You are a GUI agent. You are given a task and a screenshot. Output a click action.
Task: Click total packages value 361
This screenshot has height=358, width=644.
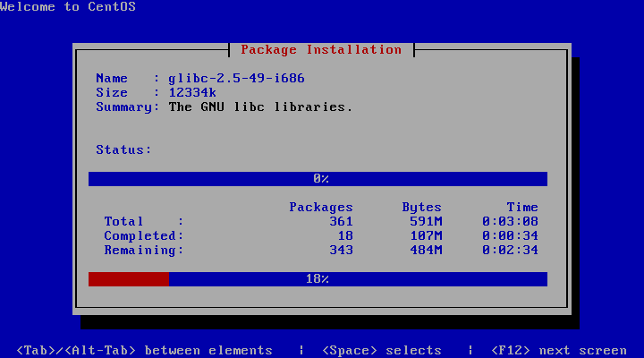[x=341, y=221]
